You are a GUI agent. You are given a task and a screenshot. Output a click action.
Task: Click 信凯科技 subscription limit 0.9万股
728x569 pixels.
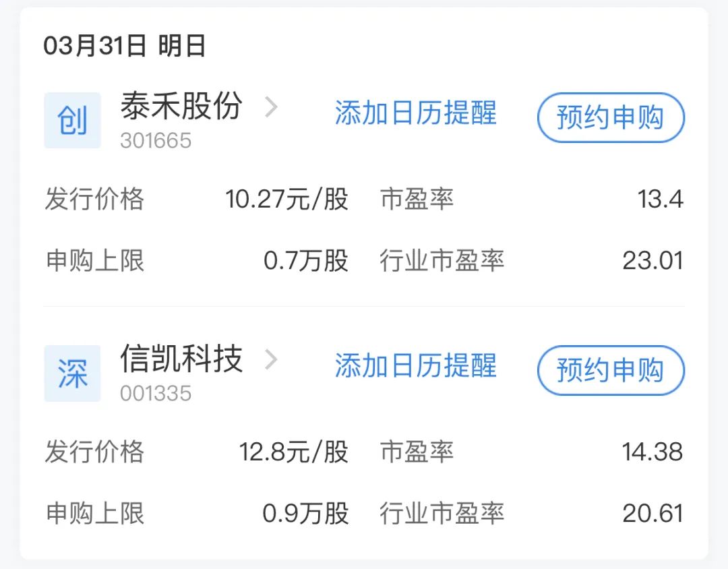point(305,514)
